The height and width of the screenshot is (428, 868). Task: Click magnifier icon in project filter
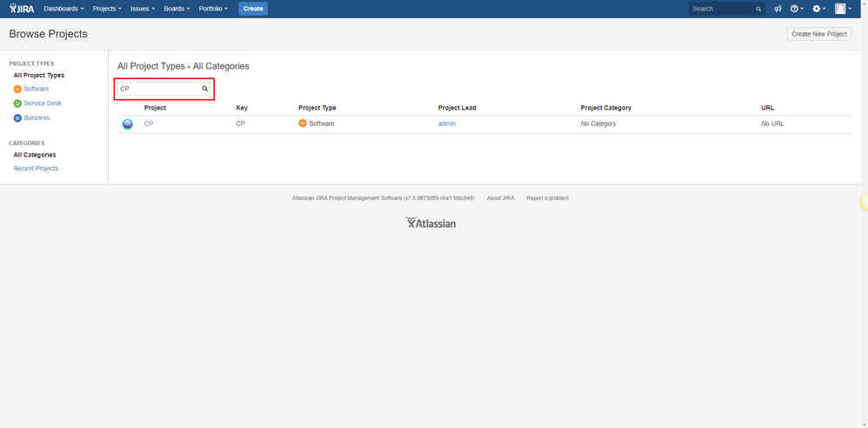(204, 89)
